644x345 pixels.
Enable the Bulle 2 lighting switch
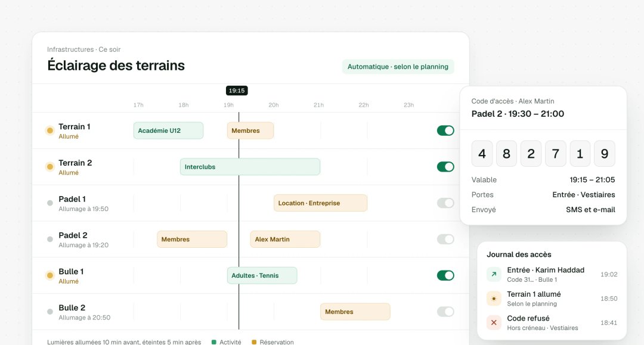445,312
